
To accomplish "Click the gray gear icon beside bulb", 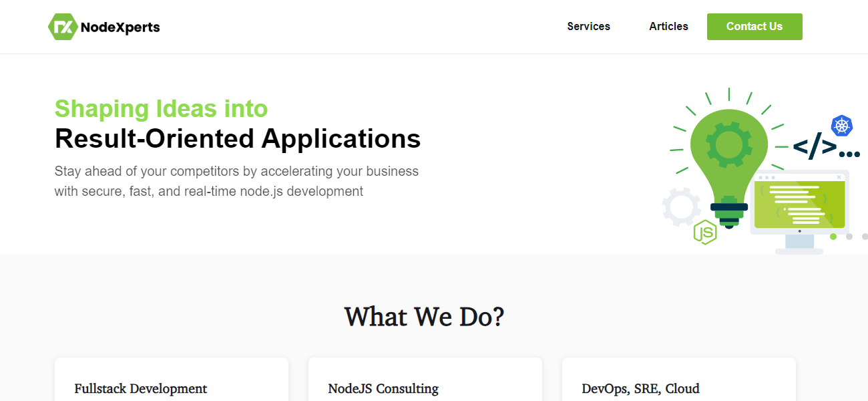I will click(681, 207).
